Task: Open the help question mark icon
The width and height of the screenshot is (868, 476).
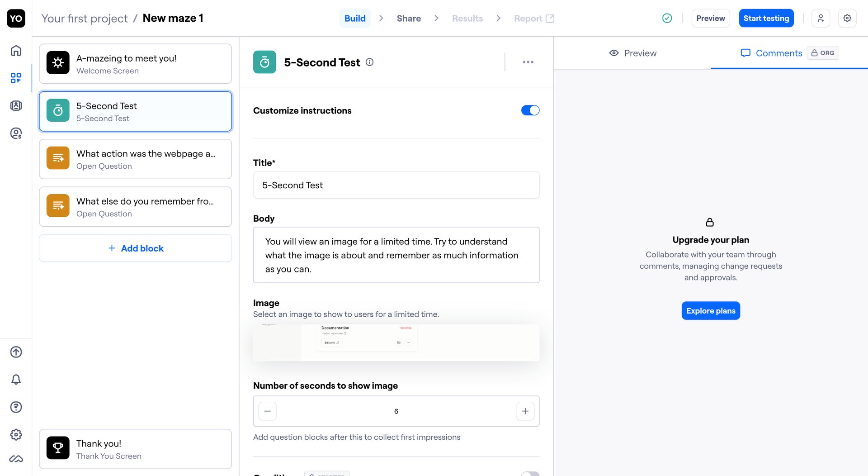Action: (16, 407)
